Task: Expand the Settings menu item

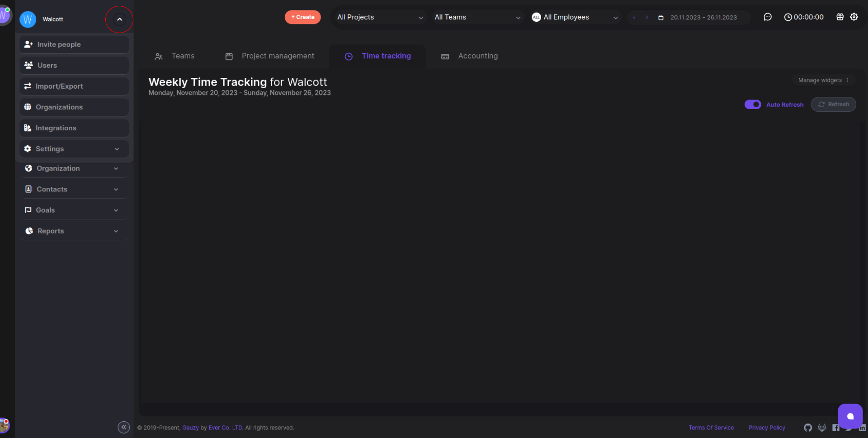Action: pos(74,148)
